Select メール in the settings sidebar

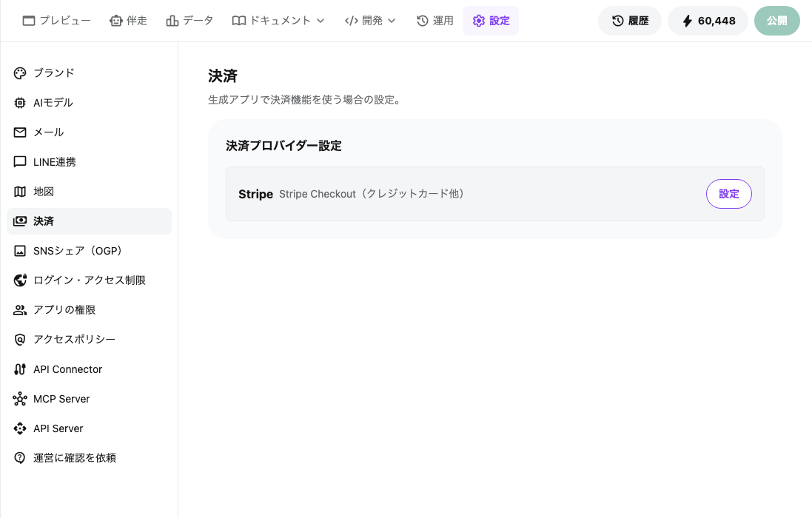[x=89, y=132]
